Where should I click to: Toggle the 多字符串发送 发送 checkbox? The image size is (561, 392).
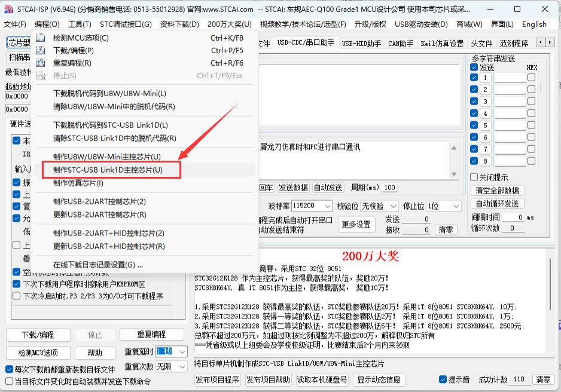click(x=474, y=67)
